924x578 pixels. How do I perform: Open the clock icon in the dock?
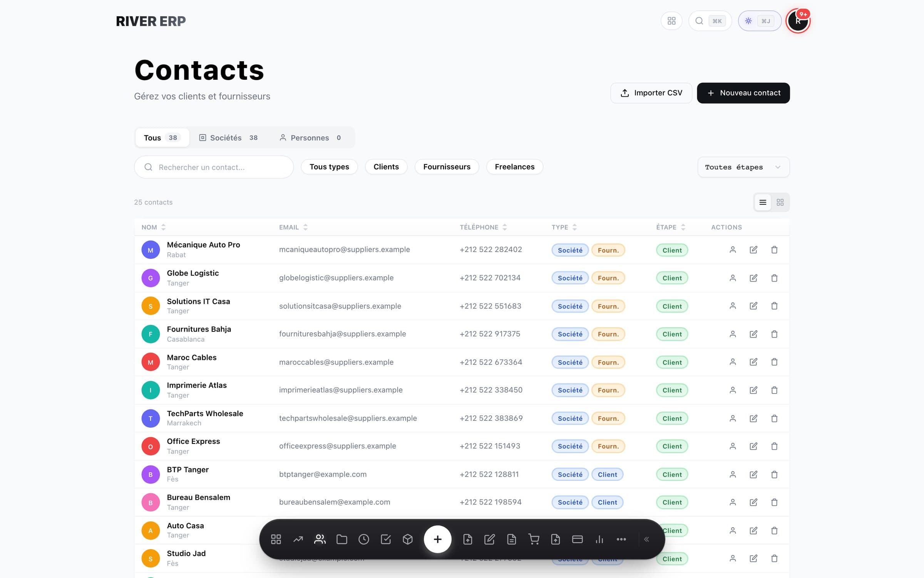364,539
